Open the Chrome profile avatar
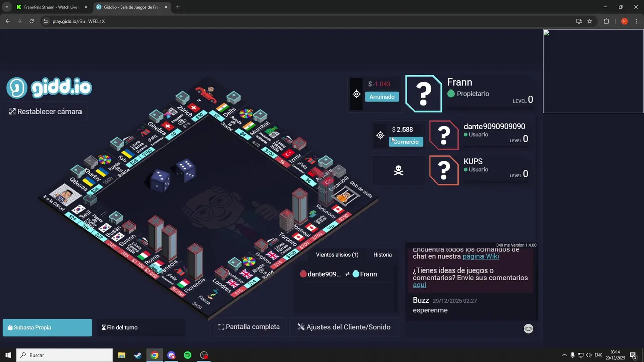The width and height of the screenshot is (644, 362). [624, 21]
